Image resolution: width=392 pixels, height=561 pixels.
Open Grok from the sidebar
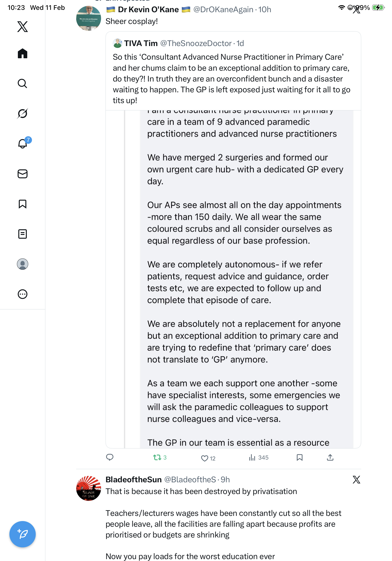click(23, 114)
